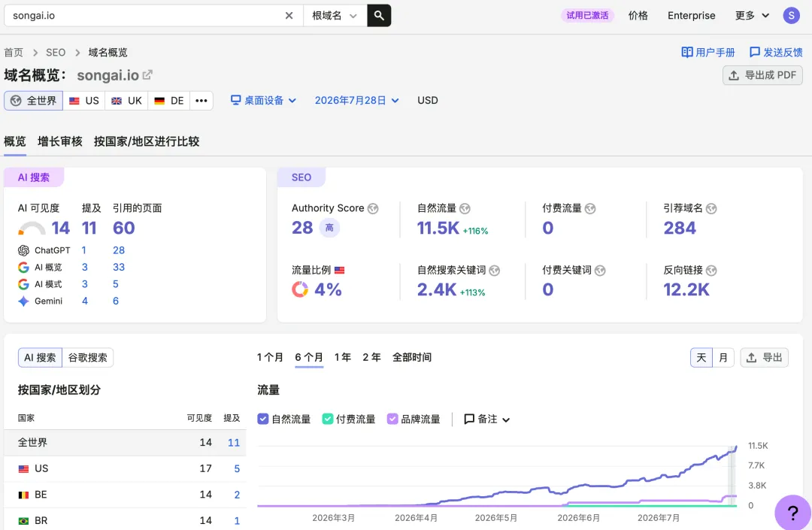Click the Gemini sparkle icon
The height and width of the screenshot is (530, 812).
(x=23, y=301)
